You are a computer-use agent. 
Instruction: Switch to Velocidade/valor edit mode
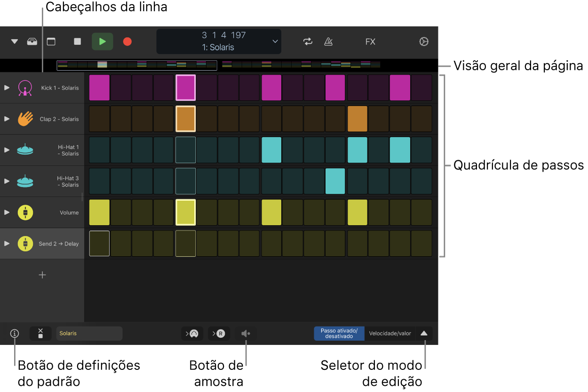(389, 333)
